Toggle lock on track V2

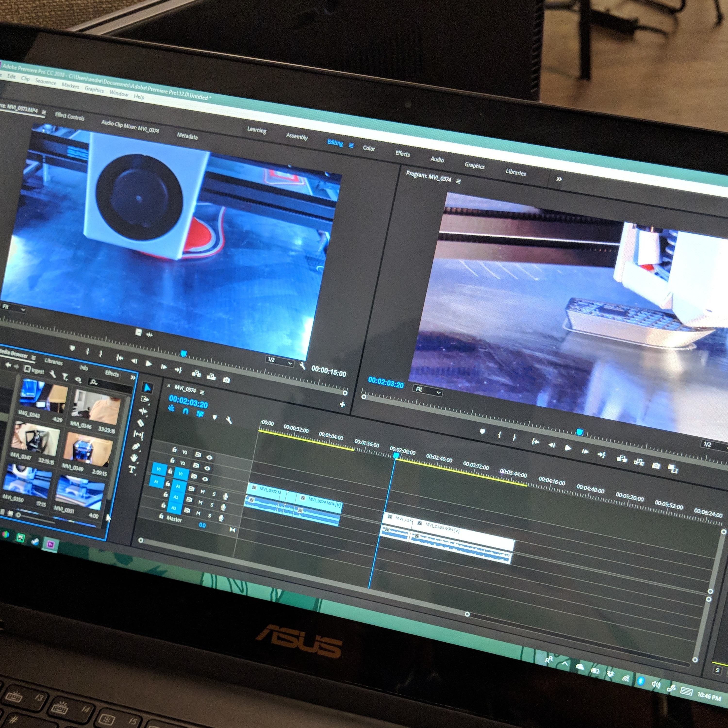point(172,461)
